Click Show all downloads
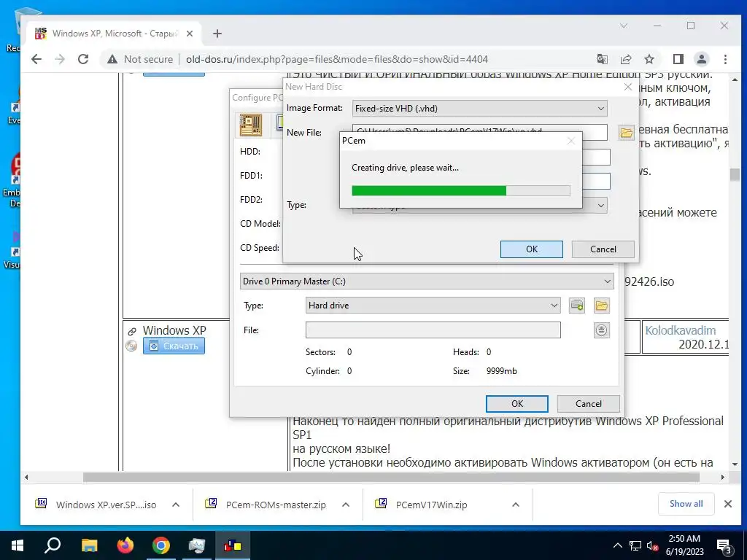 (686, 504)
